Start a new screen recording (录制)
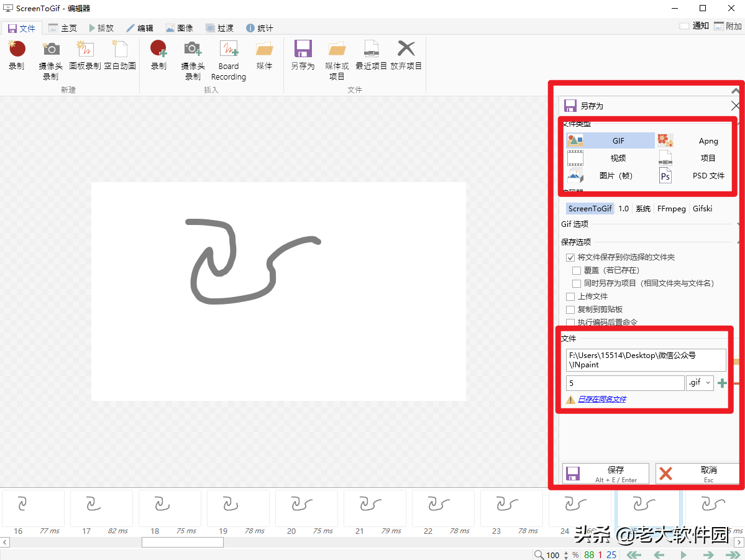745x560 pixels. [17, 55]
